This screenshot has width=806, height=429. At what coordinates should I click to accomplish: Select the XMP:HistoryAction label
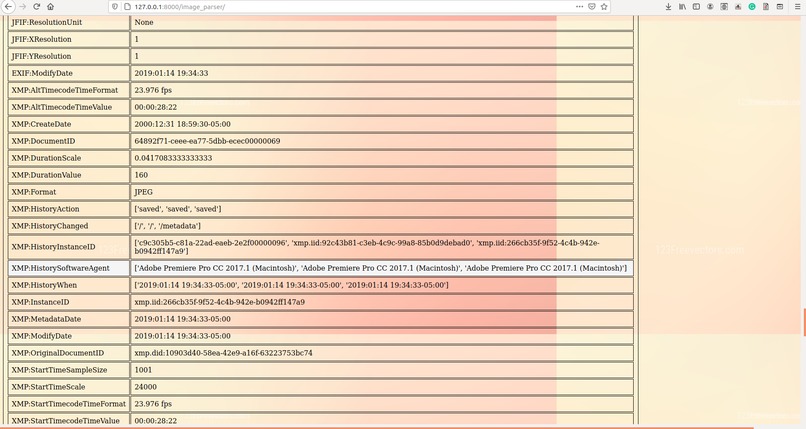(45, 209)
